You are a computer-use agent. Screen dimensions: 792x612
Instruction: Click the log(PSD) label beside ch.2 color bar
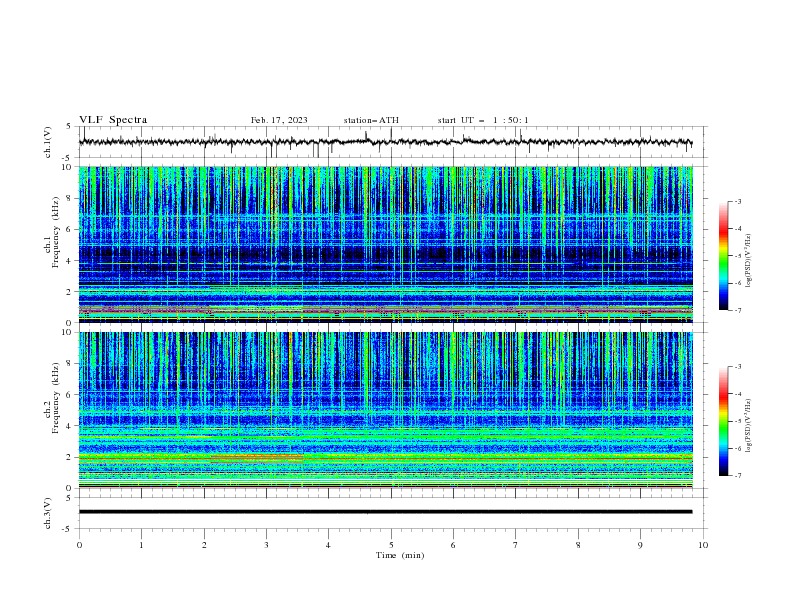click(748, 426)
